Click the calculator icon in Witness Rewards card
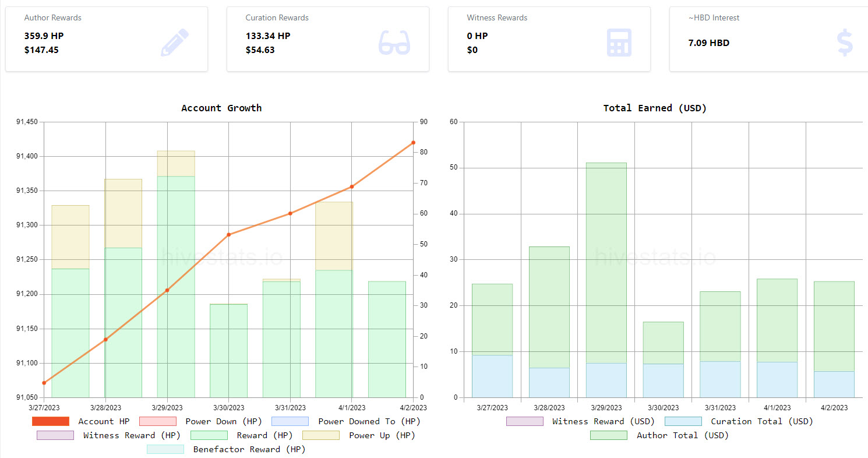 pos(619,43)
